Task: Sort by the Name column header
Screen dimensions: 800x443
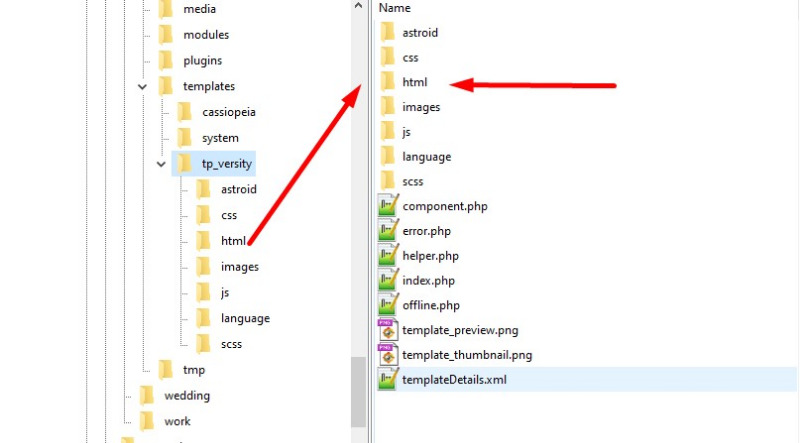Action: pyautogui.click(x=394, y=8)
